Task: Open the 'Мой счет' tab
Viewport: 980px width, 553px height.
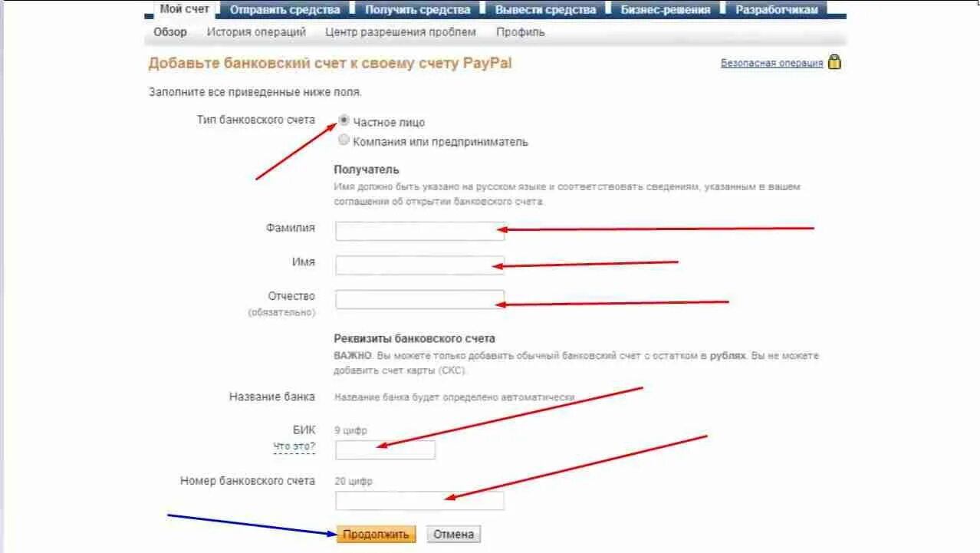Action: click(184, 9)
